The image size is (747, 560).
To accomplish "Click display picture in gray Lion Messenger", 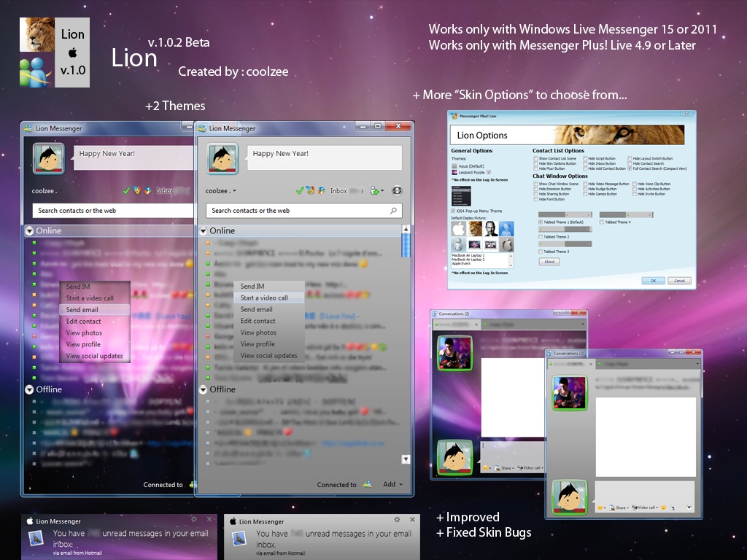I will pyautogui.click(x=222, y=158).
